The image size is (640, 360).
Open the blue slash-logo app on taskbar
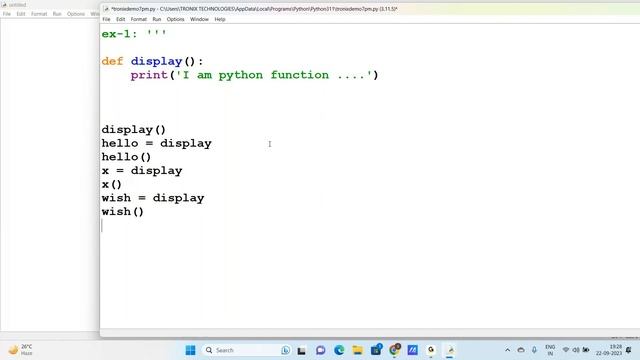coord(413,350)
